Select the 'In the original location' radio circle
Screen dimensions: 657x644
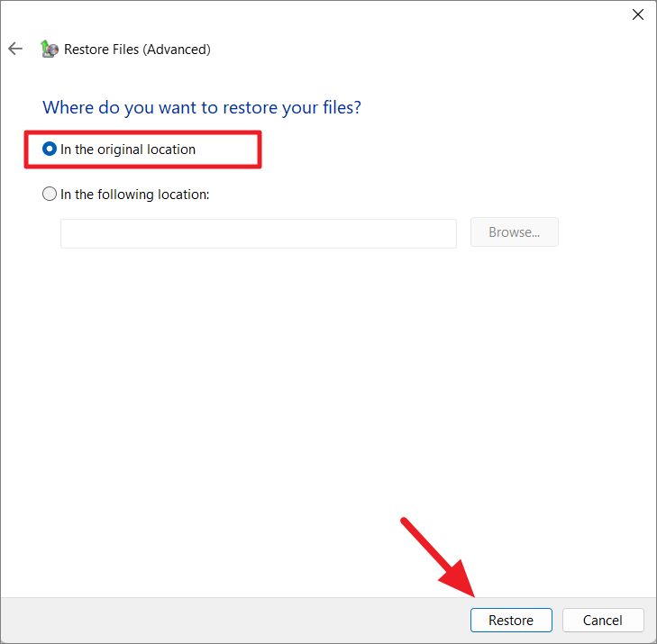tap(50, 150)
